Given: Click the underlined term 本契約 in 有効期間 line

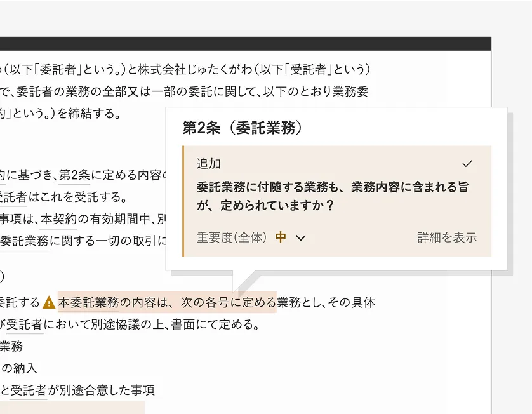Looking at the screenshot, I should pyautogui.click(x=58, y=219).
